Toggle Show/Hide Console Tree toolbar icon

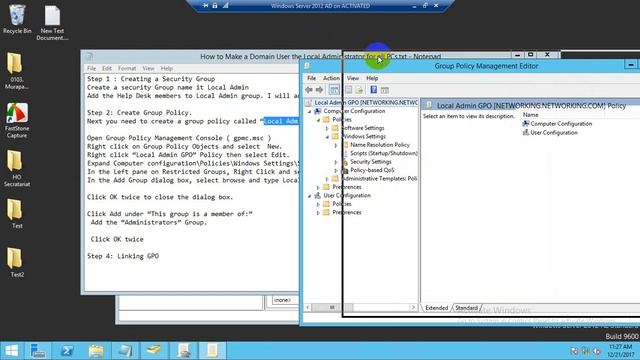coord(334,90)
